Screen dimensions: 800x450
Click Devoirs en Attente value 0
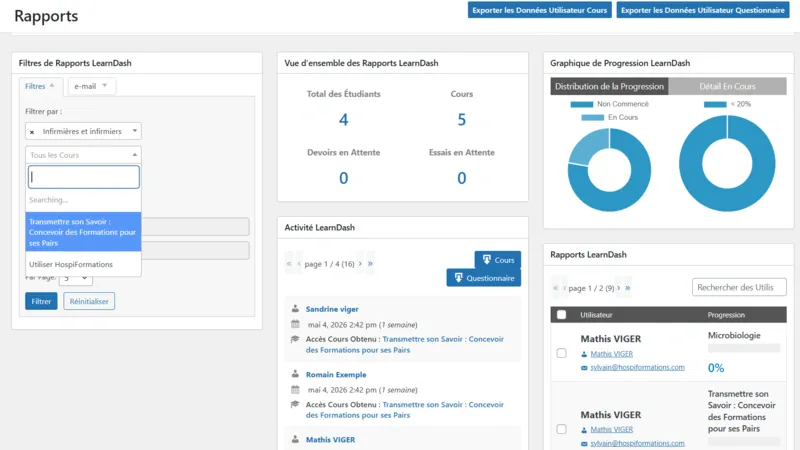343,178
